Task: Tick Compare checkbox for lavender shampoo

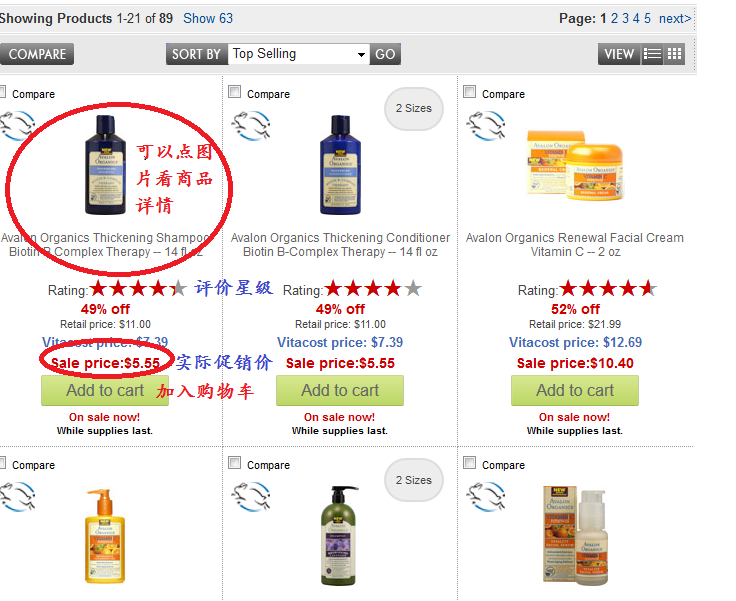Action: (x=234, y=462)
